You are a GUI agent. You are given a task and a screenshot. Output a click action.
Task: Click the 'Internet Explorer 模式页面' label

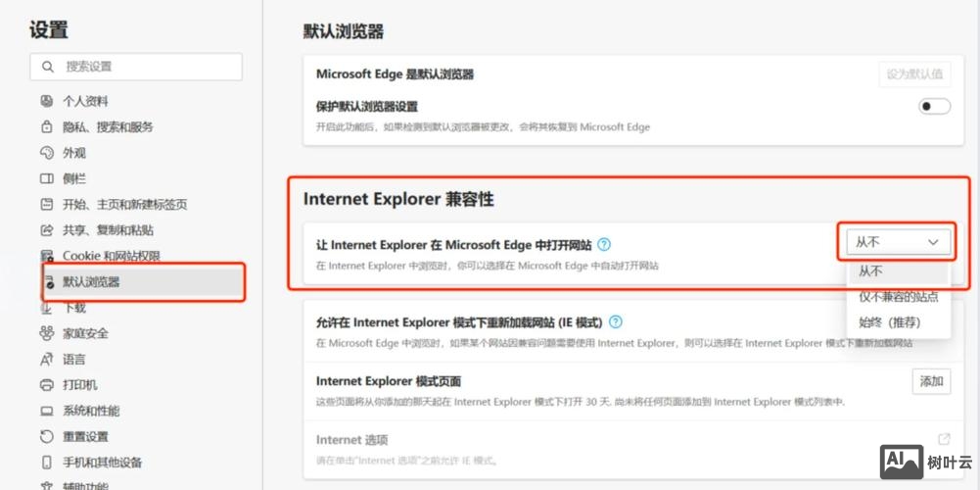point(389,381)
